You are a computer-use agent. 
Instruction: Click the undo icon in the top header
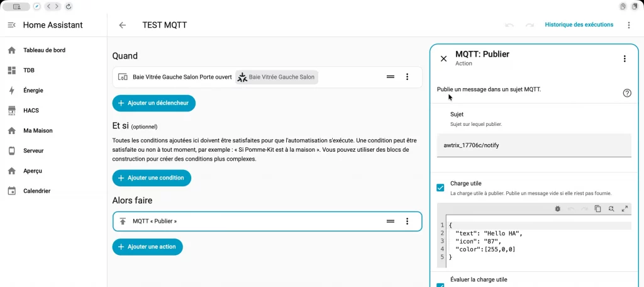tap(509, 25)
